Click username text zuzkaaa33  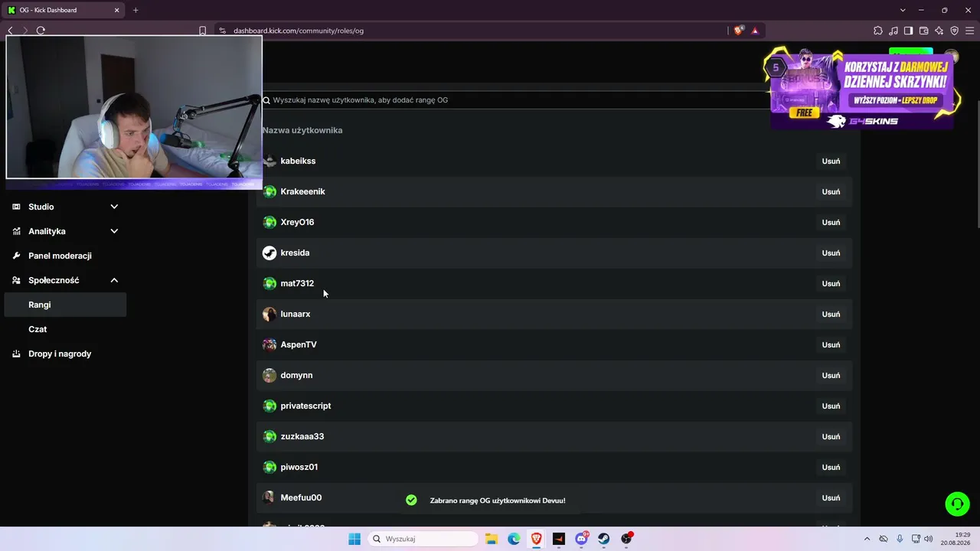click(x=302, y=436)
